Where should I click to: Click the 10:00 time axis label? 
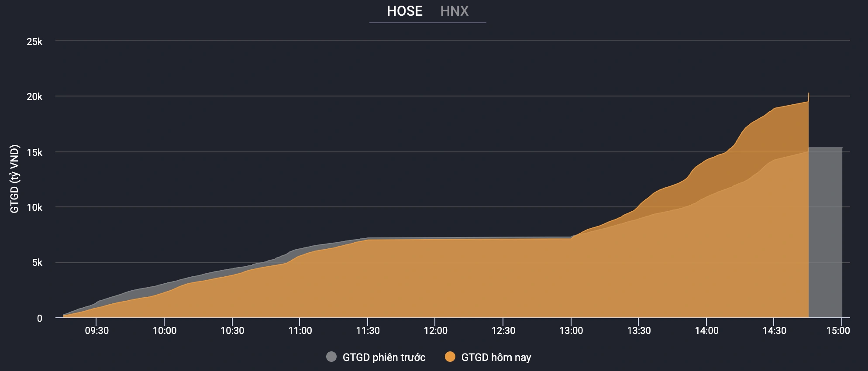[165, 330]
